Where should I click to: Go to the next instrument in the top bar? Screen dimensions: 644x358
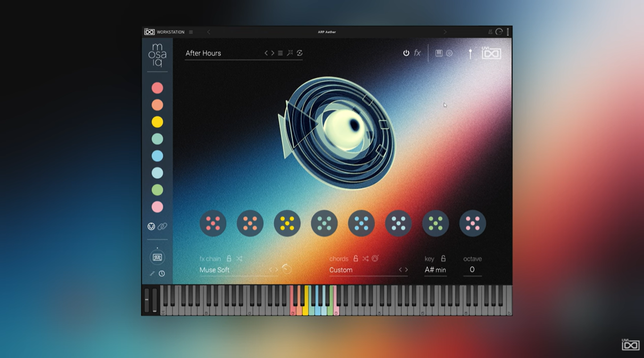click(445, 32)
